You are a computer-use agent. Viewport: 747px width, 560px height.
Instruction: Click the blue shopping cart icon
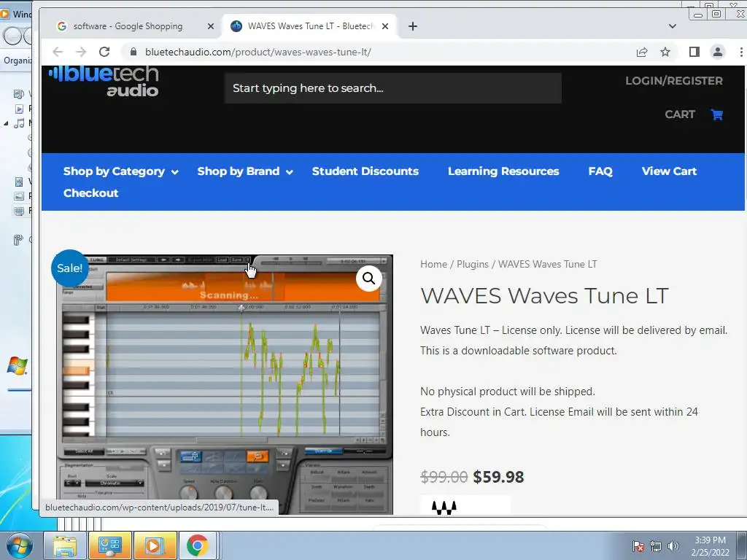(716, 114)
